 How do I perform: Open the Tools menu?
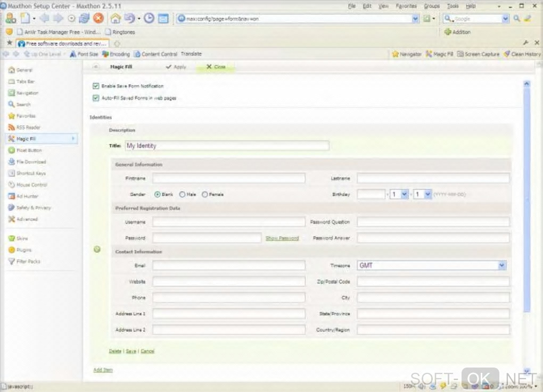tap(452, 6)
